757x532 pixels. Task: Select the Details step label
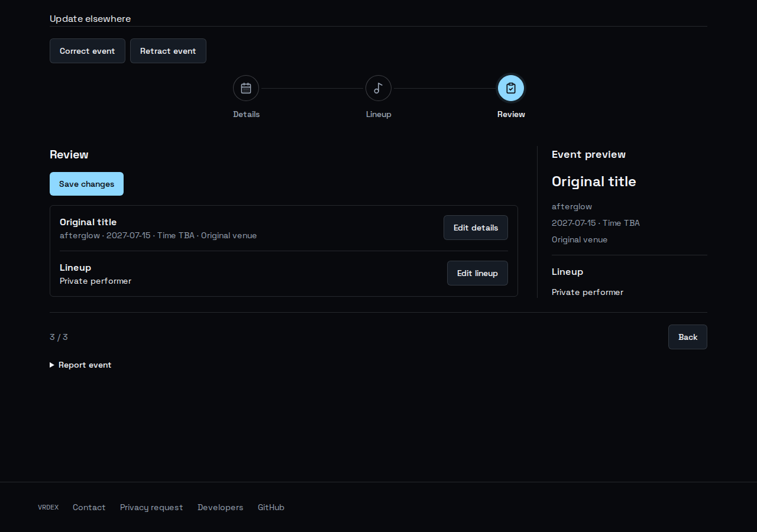(x=246, y=114)
